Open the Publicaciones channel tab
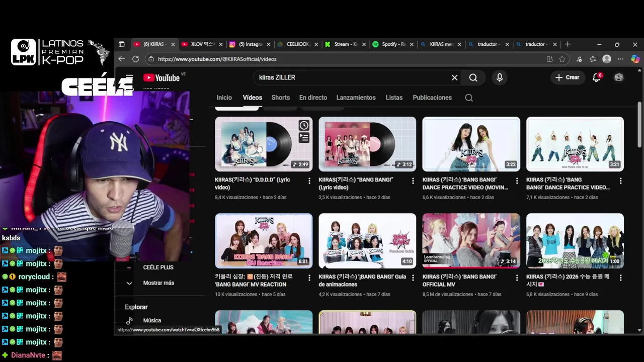 (x=432, y=98)
